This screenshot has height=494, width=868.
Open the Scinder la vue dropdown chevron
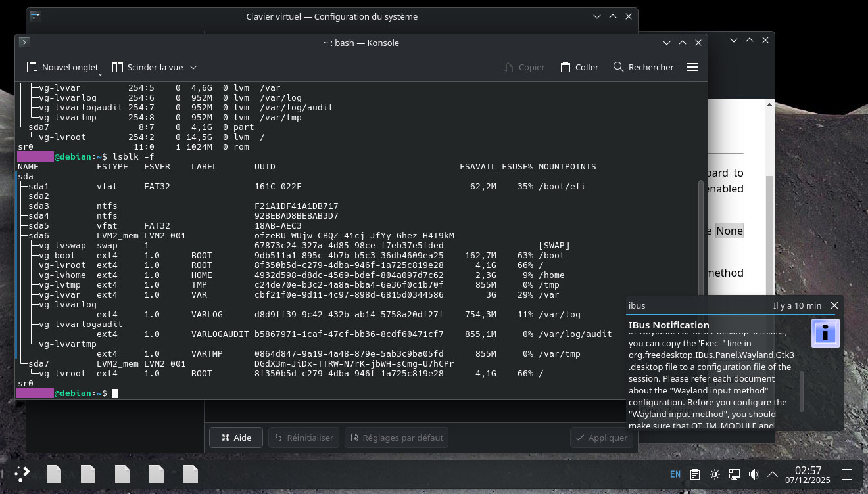pyautogui.click(x=193, y=66)
